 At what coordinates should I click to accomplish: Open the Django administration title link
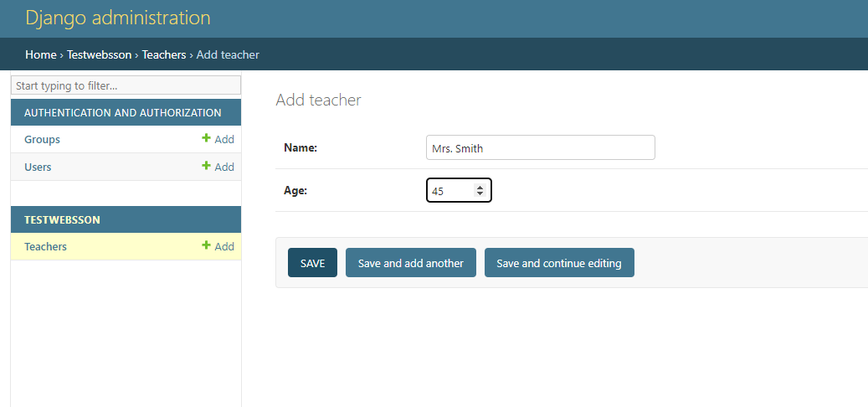(118, 18)
